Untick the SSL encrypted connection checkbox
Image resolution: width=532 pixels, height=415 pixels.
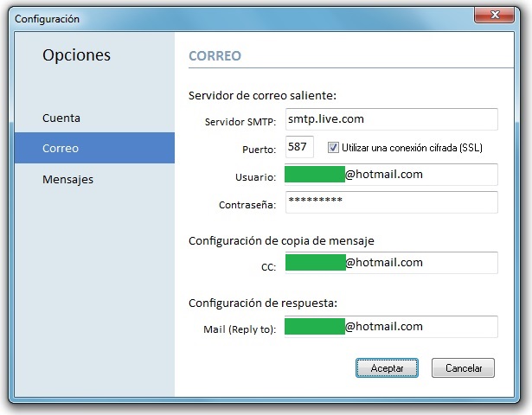click(x=333, y=148)
